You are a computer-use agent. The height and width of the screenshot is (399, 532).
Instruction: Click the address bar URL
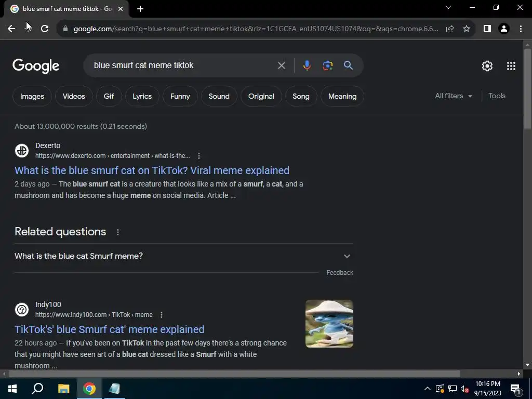(x=256, y=29)
